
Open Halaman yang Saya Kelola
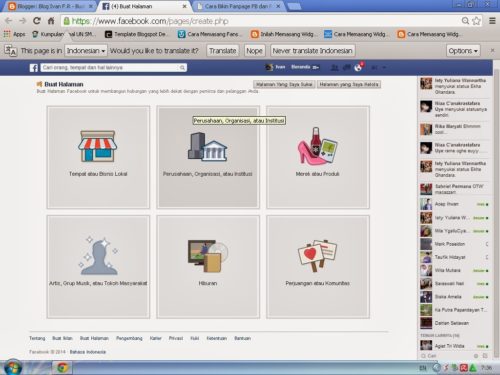point(349,85)
